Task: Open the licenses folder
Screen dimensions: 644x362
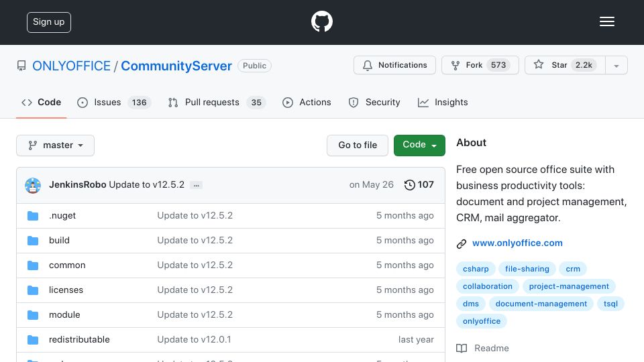Action: click(x=66, y=290)
